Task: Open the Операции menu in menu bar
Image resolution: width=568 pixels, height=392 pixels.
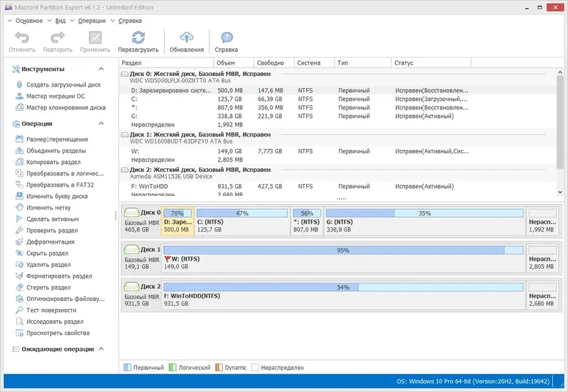Action: (x=92, y=21)
